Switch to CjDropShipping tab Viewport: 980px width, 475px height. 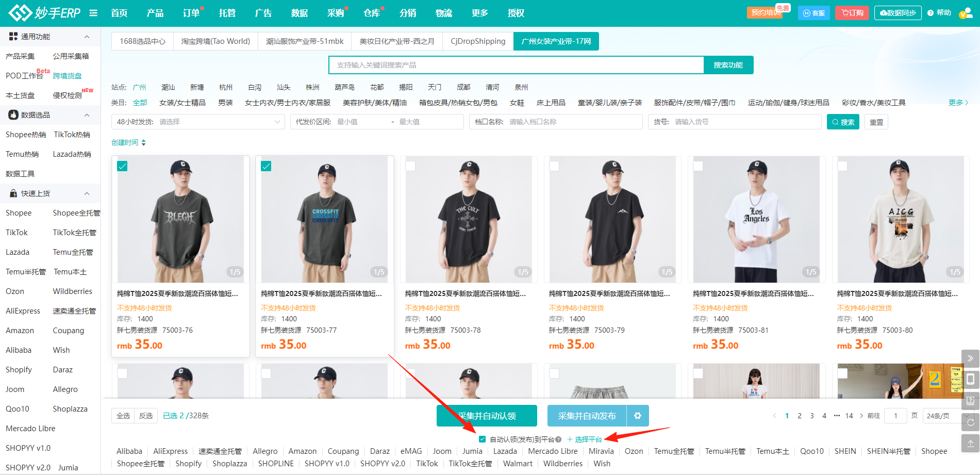[478, 41]
